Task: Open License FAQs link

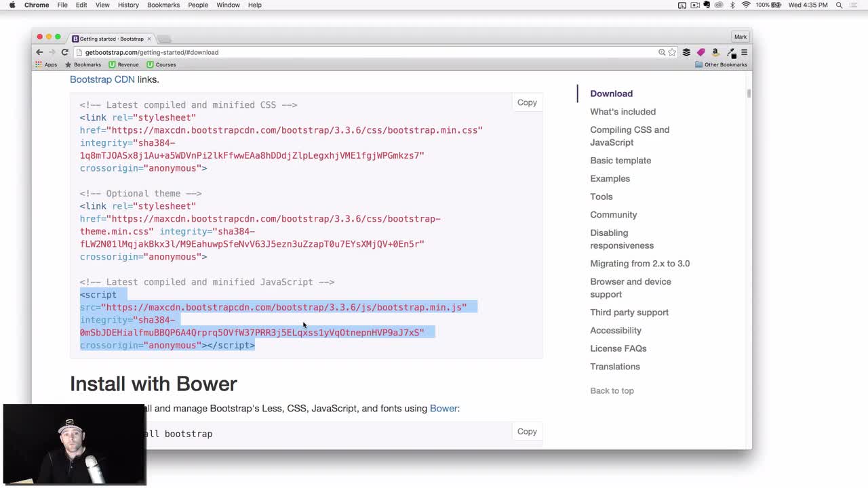Action: coord(618,348)
